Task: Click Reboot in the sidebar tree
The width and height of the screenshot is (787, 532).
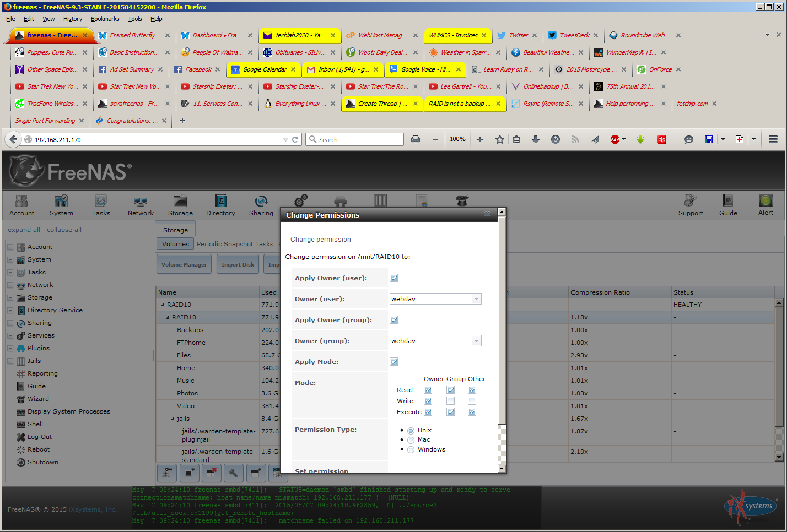Action: click(x=38, y=449)
